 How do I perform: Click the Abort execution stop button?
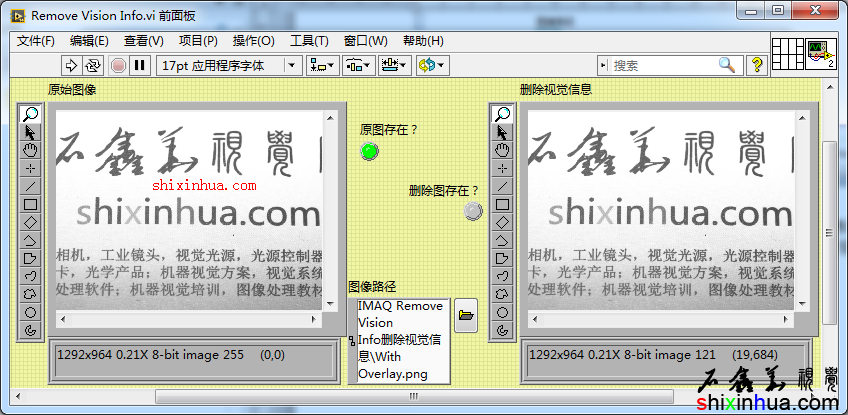click(118, 65)
